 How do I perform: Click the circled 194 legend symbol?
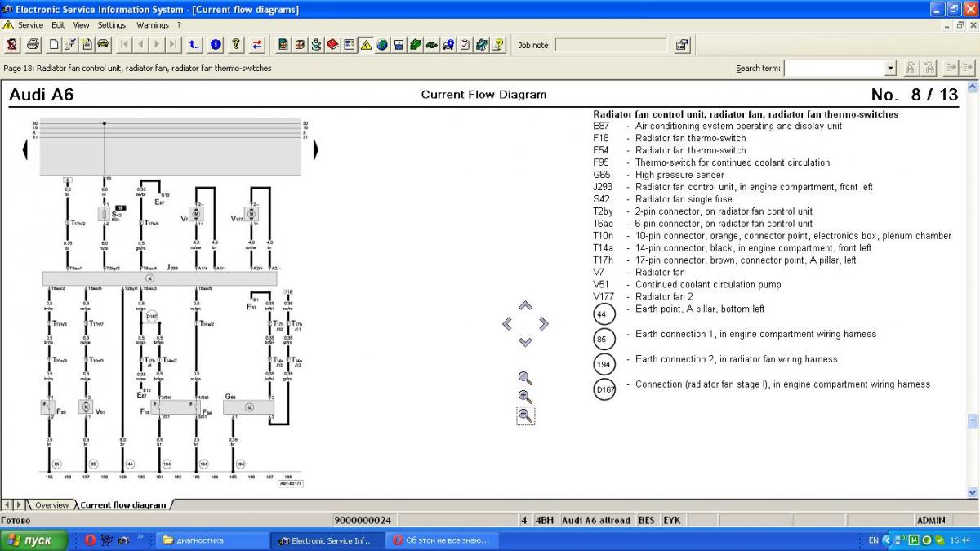point(604,364)
